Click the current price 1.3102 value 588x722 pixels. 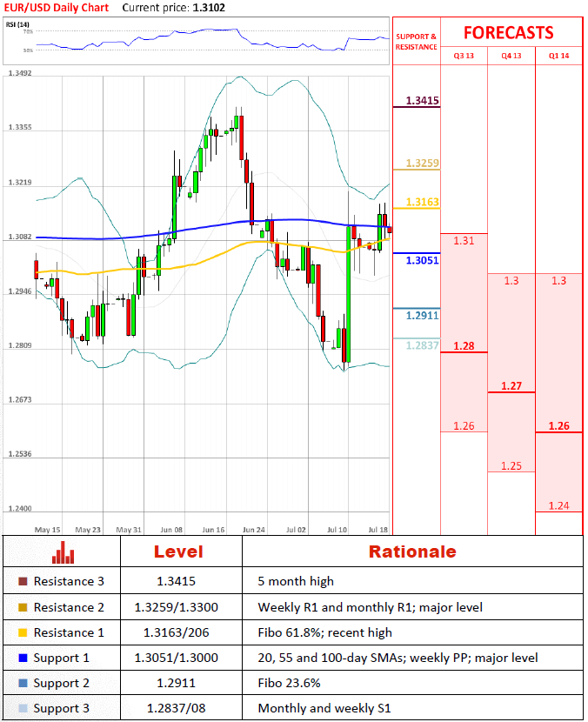209,8
